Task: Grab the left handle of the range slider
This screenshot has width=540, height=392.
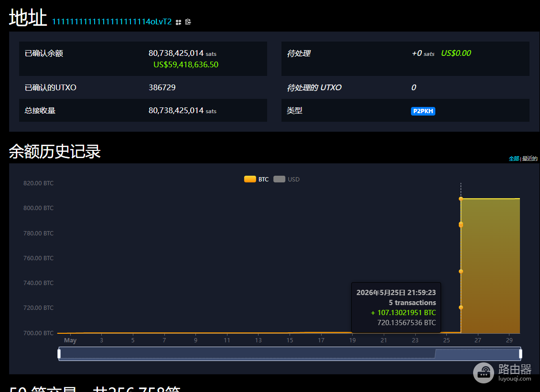Action: click(x=59, y=354)
